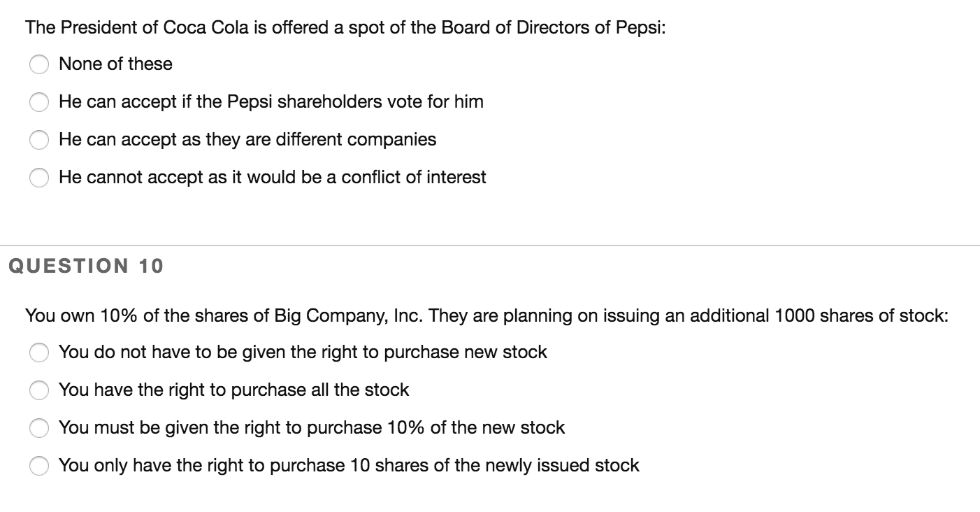Click the "None of these" answer text label
This screenshot has width=980, height=512.
[115, 64]
